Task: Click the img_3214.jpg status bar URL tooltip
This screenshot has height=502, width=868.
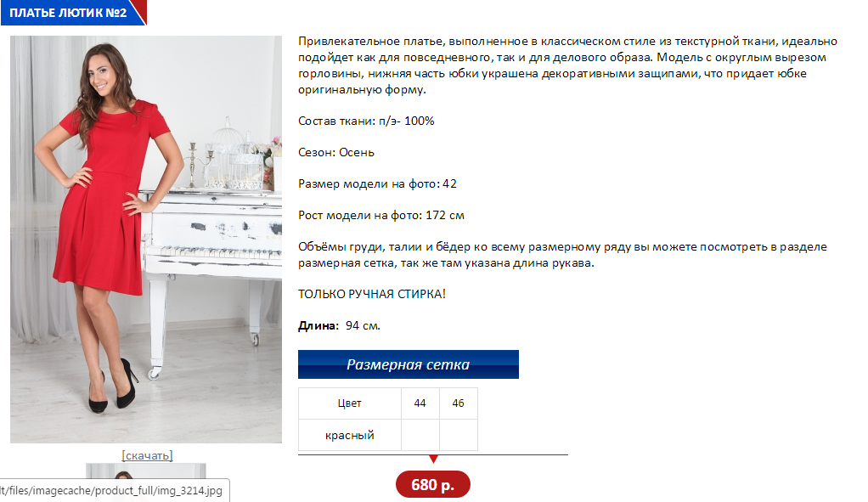Action: [x=114, y=490]
